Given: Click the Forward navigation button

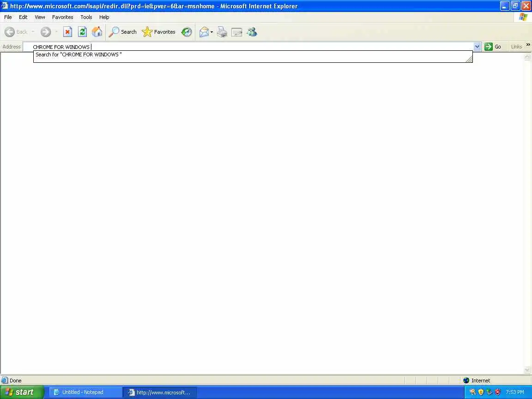Looking at the screenshot, I should (x=45, y=32).
